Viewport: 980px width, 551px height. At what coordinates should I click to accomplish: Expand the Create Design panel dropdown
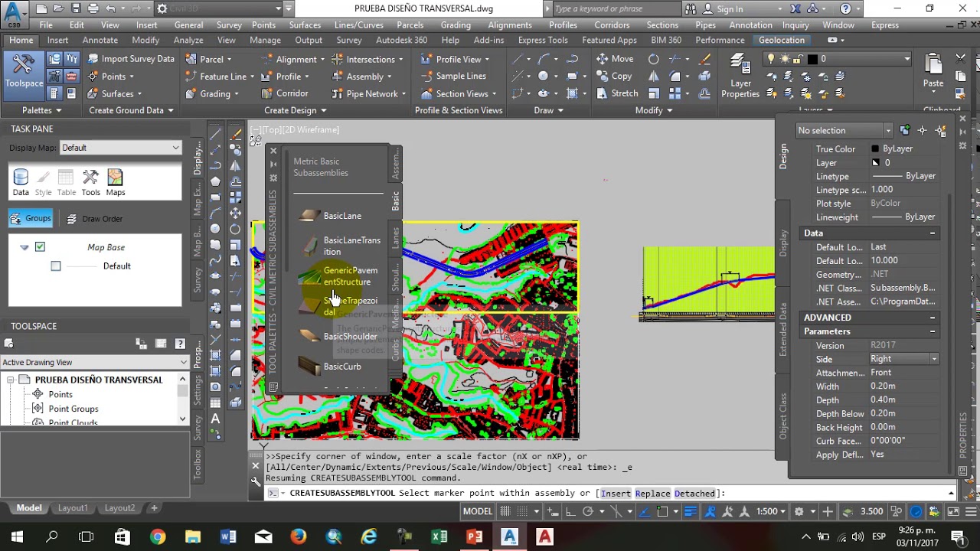296,110
